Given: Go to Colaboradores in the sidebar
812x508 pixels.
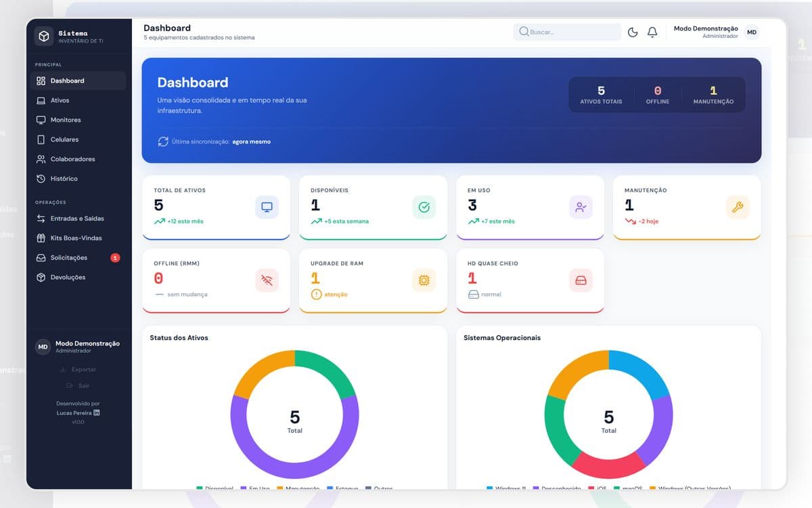Looking at the screenshot, I should click(78, 159).
